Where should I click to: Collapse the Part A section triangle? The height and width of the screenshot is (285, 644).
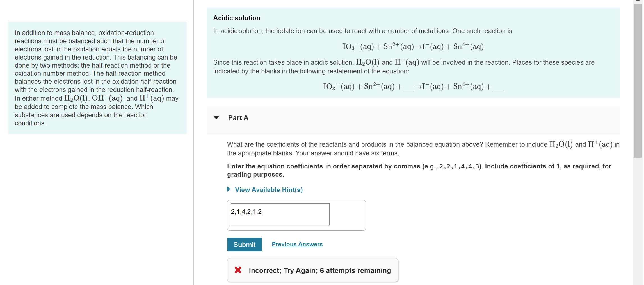click(216, 118)
